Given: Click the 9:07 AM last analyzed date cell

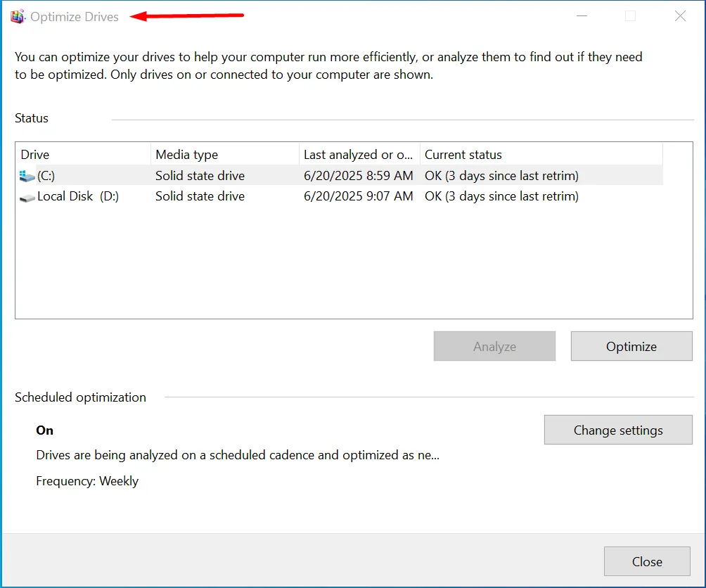Looking at the screenshot, I should [x=358, y=197].
